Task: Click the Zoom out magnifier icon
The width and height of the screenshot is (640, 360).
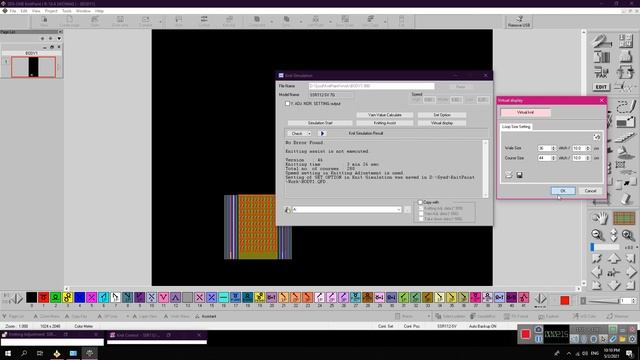Action: click(x=598, y=235)
